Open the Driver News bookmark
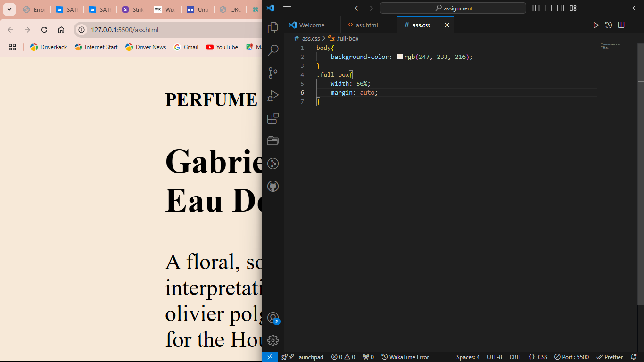 [x=146, y=47]
